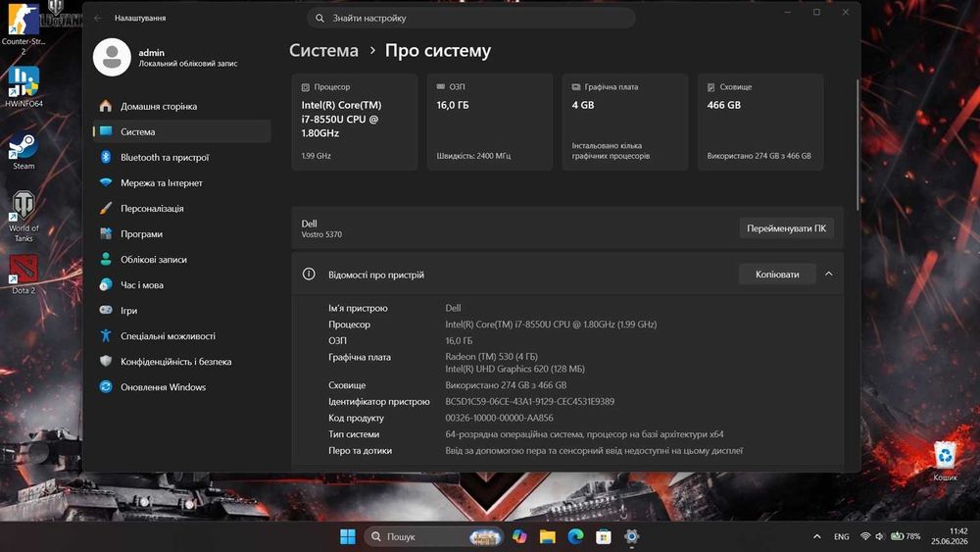The image size is (980, 552).
Task: Open Персоналізація settings
Action: point(182,208)
